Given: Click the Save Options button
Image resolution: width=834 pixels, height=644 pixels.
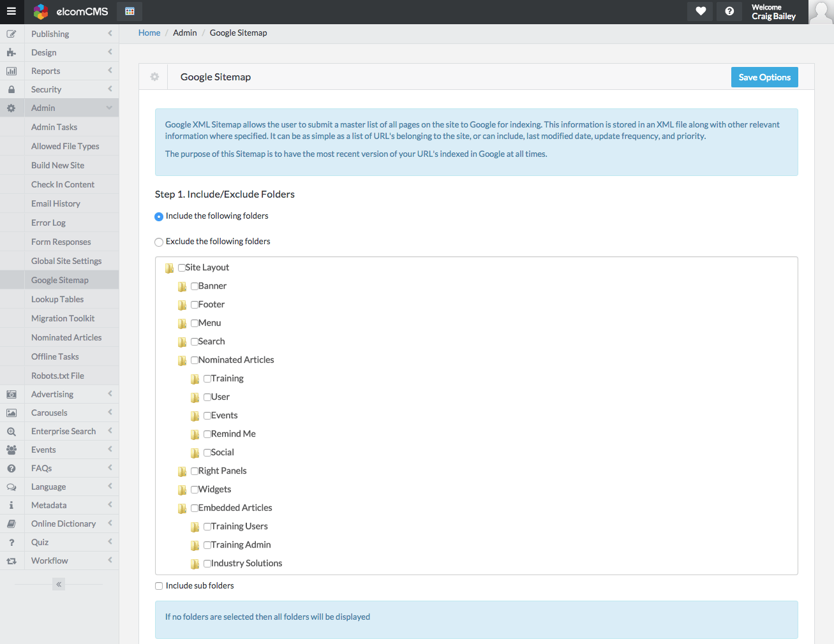Looking at the screenshot, I should (764, 77).
